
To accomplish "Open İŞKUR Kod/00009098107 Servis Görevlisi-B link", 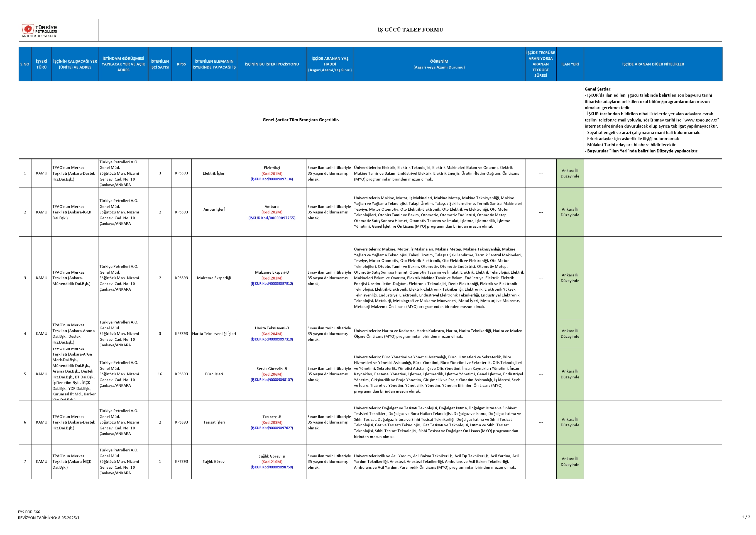I will pyautogui.click(x=272, y=380).
